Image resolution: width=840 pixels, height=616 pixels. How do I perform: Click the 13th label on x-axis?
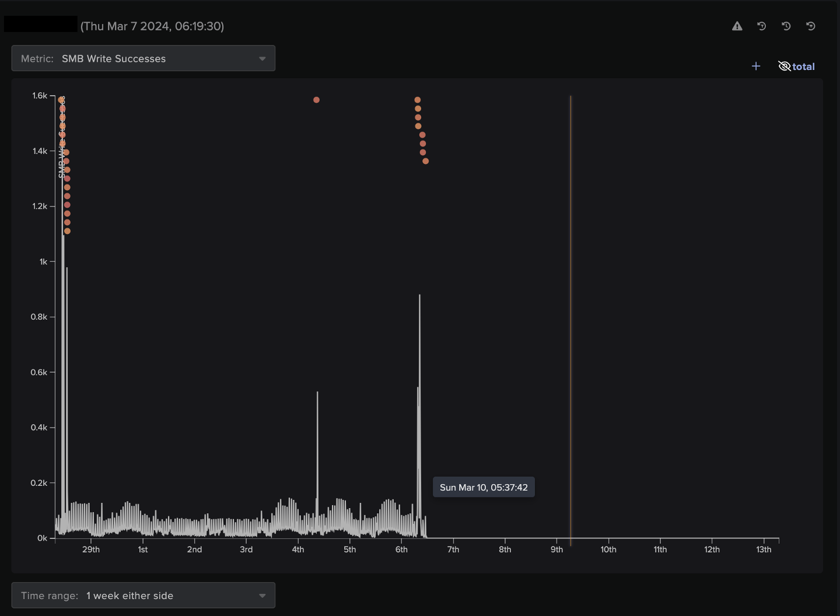764,549
